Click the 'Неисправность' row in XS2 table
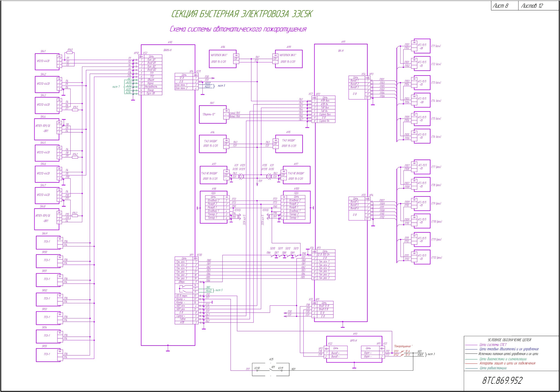560x392 pixels. tap(150, 87)
